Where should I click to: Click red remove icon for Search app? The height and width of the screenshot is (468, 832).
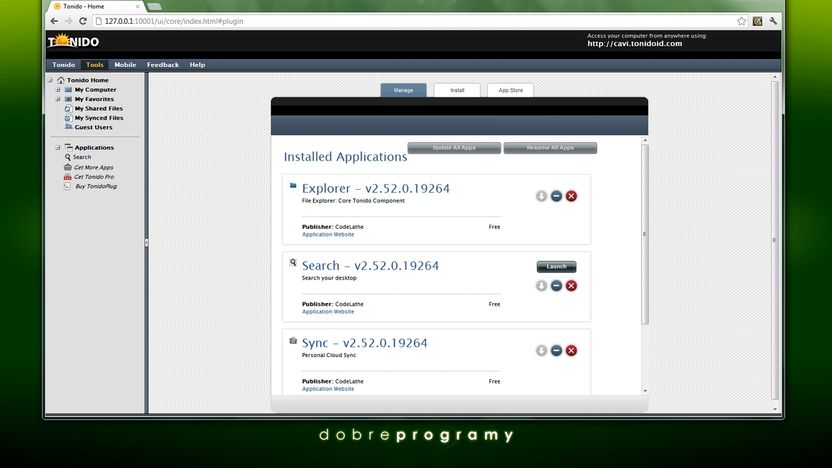tap(571, 286)
